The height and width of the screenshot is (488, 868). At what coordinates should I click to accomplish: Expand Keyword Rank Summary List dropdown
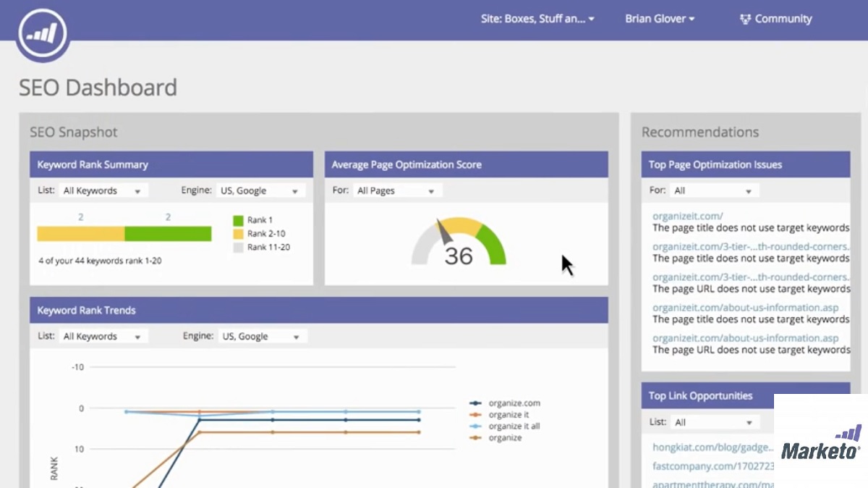pyautogui.click(x=101, y=191)
